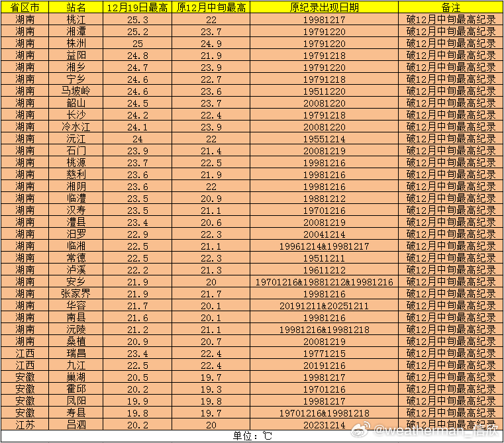Click the footer text 单位：℃

(x=252, y=436)
